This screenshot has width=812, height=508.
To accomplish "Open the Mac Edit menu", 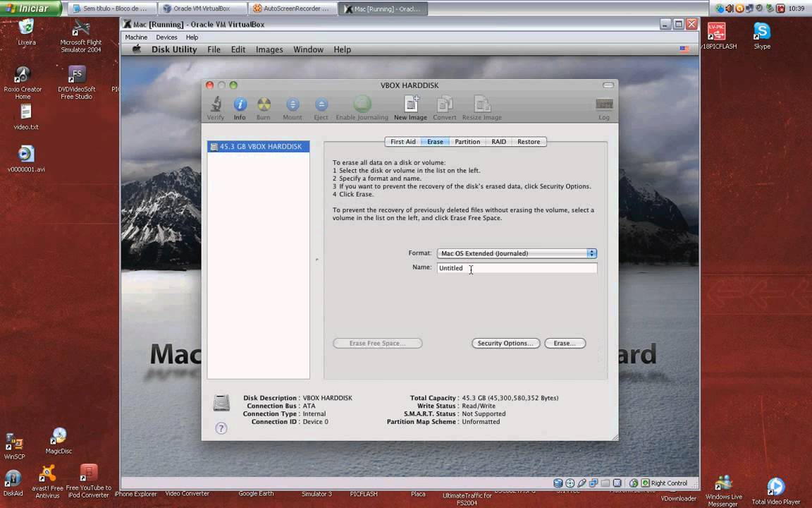I will coord(238,49).
